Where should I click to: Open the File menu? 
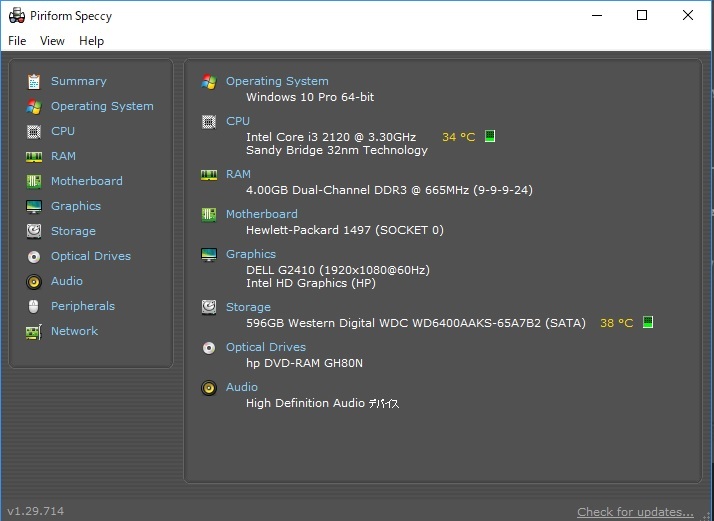17,41
